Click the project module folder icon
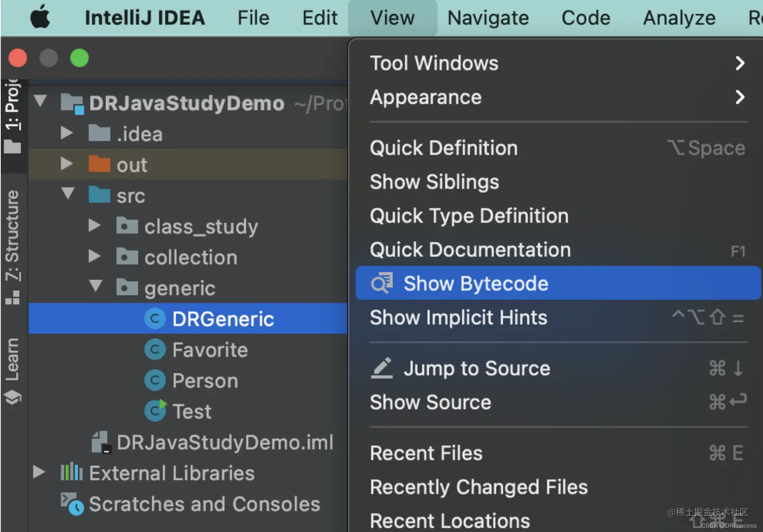Image resolution: width=763 pixels, height=532 pixels. (x=72, y=103)
